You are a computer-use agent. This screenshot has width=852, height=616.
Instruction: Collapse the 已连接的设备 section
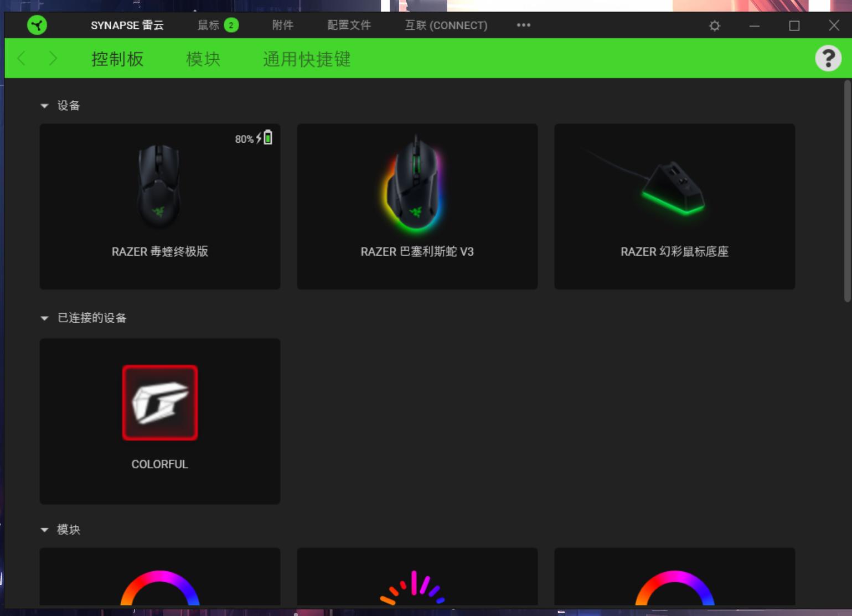(x=45, y=318)
